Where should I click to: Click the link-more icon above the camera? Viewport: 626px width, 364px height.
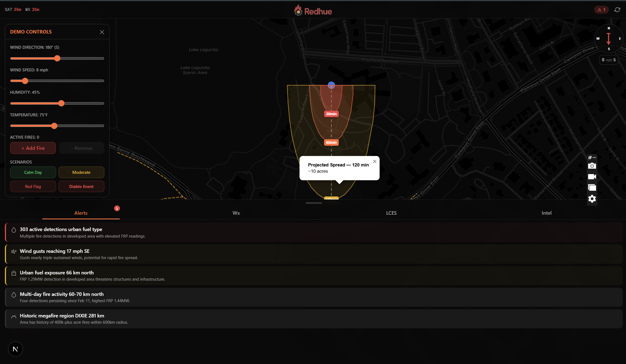[x=592, y=157]
